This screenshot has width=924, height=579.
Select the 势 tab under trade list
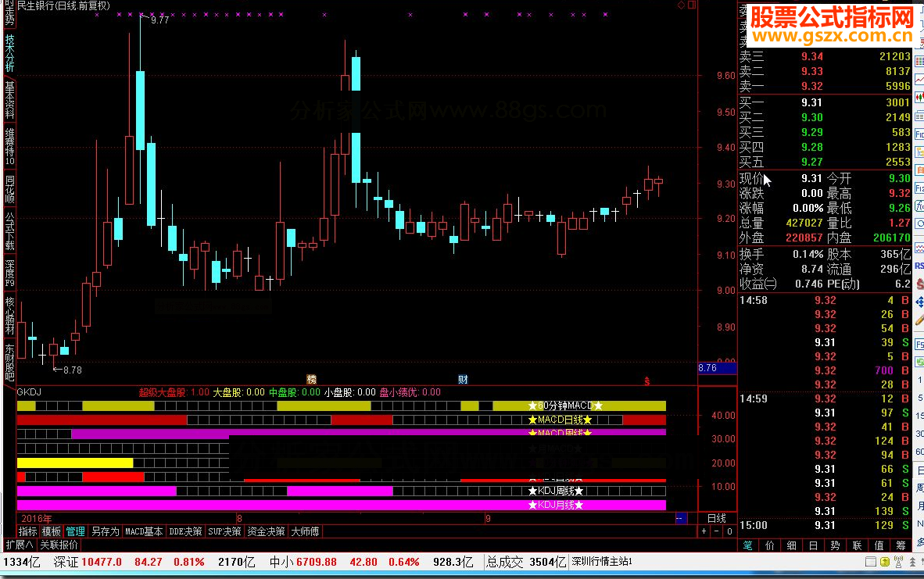(x=836, y=545)
